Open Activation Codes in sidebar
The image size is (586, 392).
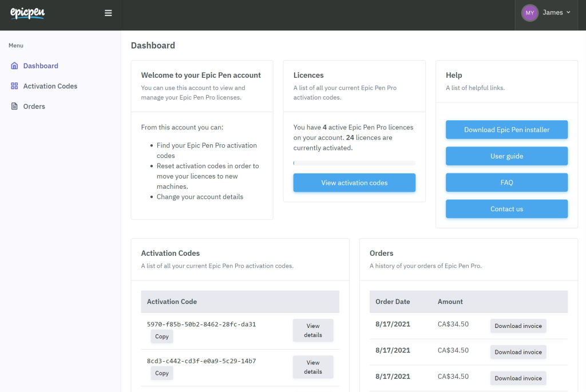(50, 86)
